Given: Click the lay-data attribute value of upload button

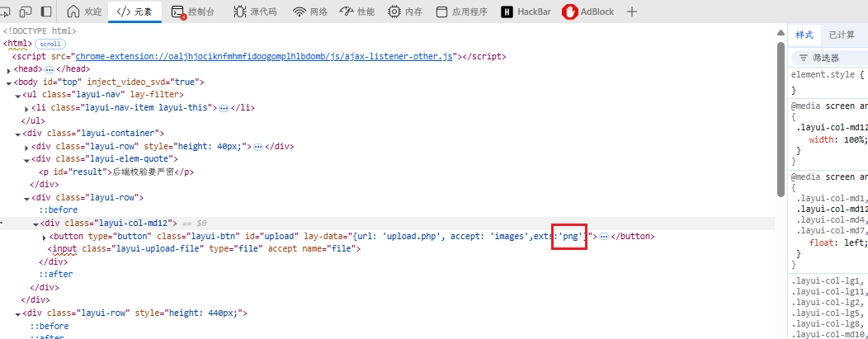Looking at the screenshot, I should (x=470, y=237).
